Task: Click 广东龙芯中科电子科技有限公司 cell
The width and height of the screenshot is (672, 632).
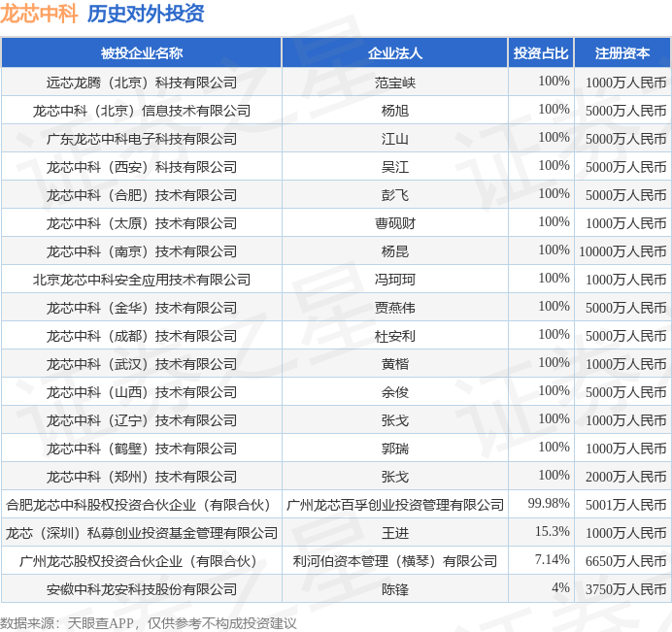Action: (x=142, y=139)
